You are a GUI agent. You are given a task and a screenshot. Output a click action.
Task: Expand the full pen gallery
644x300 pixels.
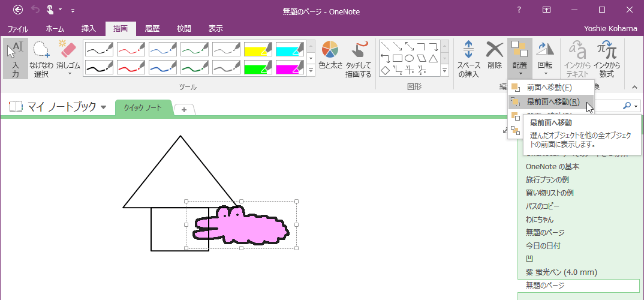tap(311, 71)
